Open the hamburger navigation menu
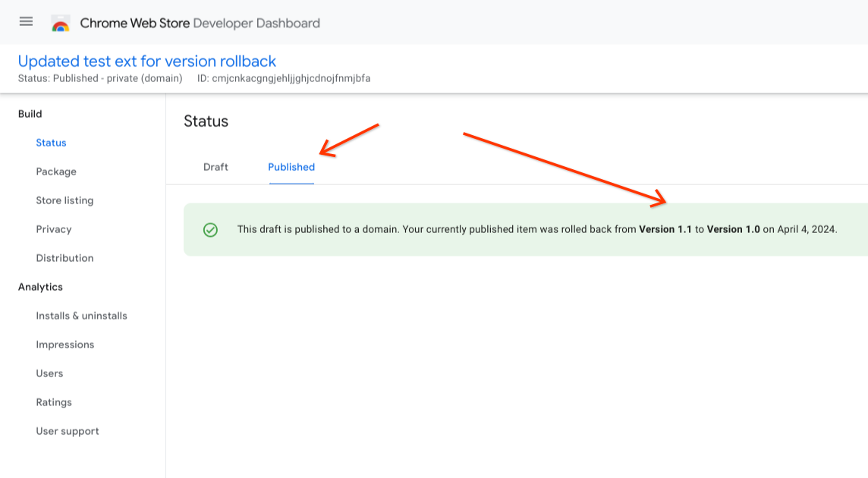The height and width of the screenshot is (478, 868). click(x=25, y=21)
